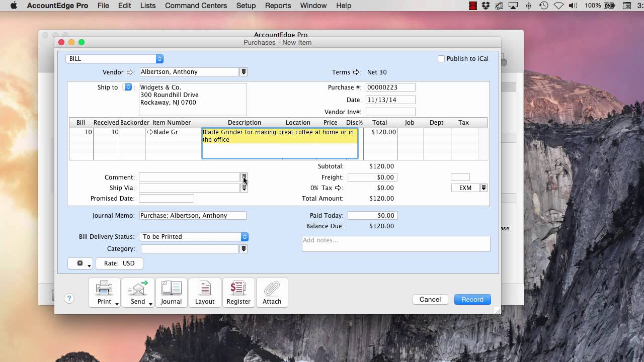
Task: Open the Apple menu
Action: click(x=14, y=6)
